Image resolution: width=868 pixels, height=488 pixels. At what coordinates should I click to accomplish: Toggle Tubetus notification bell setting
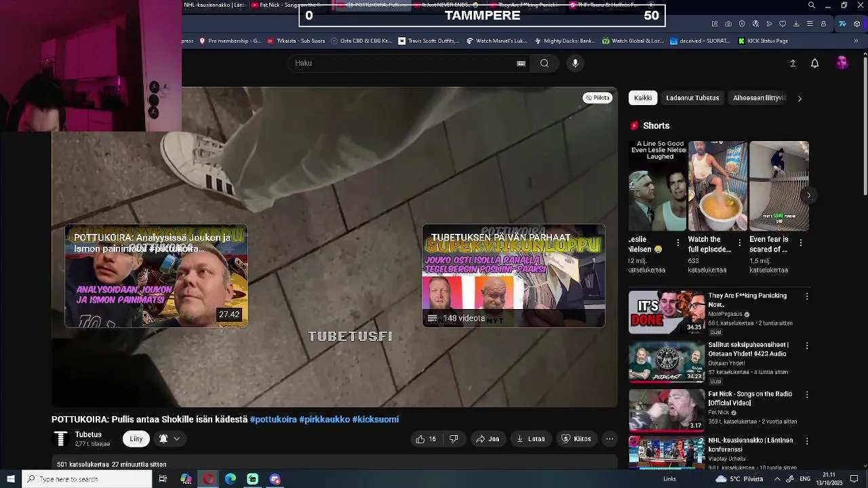tap(163, 439)
